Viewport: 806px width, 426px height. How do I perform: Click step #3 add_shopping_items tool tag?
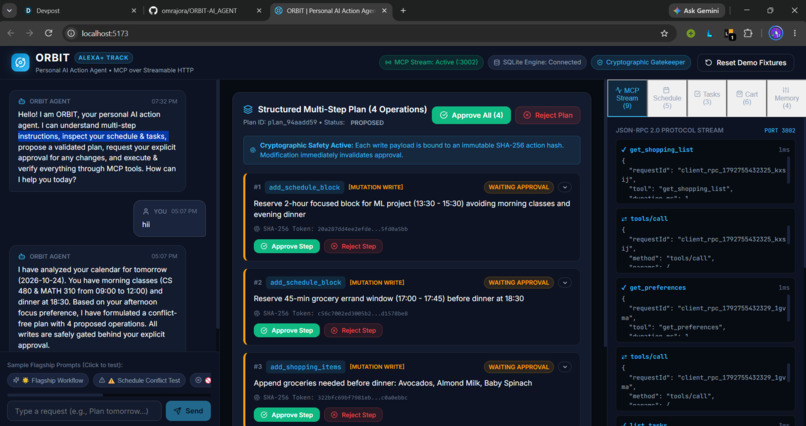point(305,367)
